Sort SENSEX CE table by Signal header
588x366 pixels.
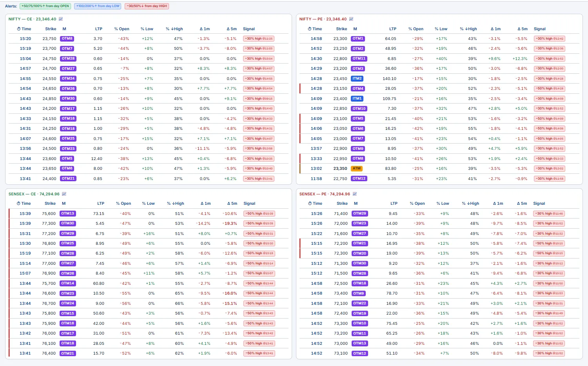(x=249, y=204)
